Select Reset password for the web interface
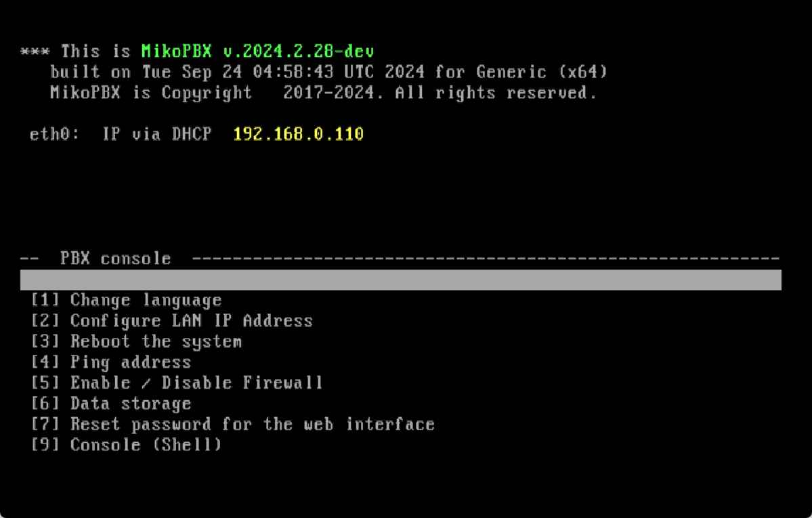This screenshot has height=518, width=812. pos(232,425)
